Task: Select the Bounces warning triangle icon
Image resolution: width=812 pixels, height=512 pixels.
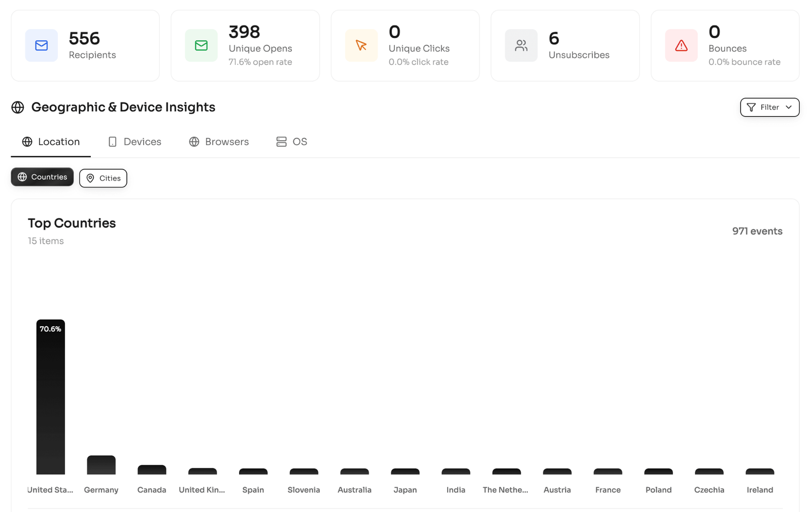Action: coord(681,45)
